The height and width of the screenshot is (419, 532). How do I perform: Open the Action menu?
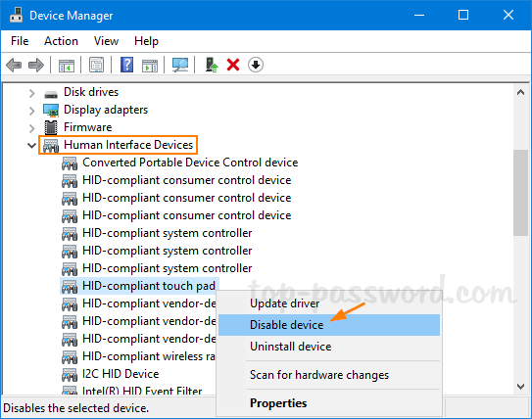click(61, 41)
